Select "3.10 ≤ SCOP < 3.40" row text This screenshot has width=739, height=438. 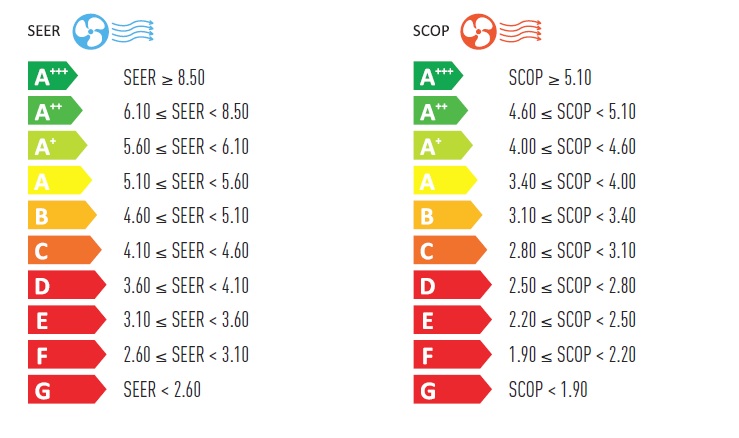tap(571, 216)
